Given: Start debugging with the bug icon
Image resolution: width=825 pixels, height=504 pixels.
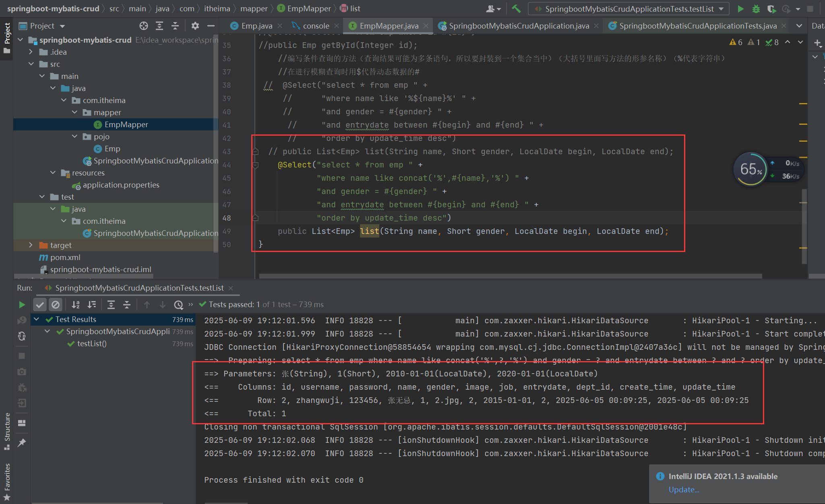Looking at the screenshot, I should tap(756, 8).
